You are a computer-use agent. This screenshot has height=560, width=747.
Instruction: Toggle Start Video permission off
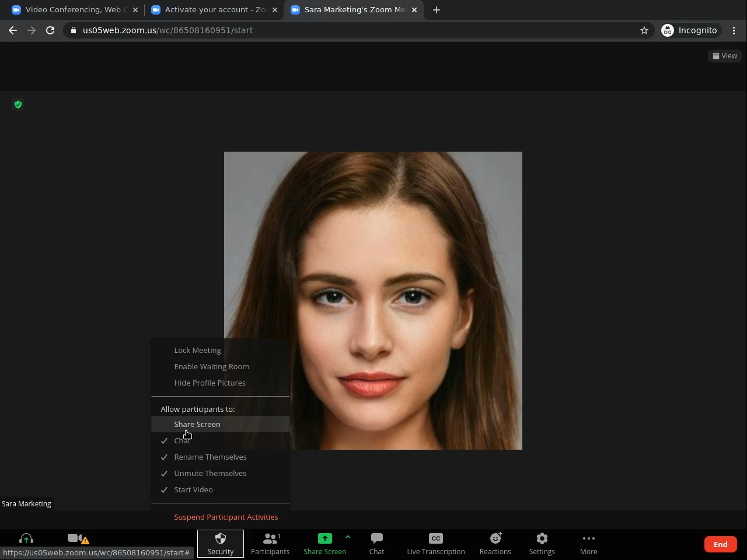click(193, 489)
